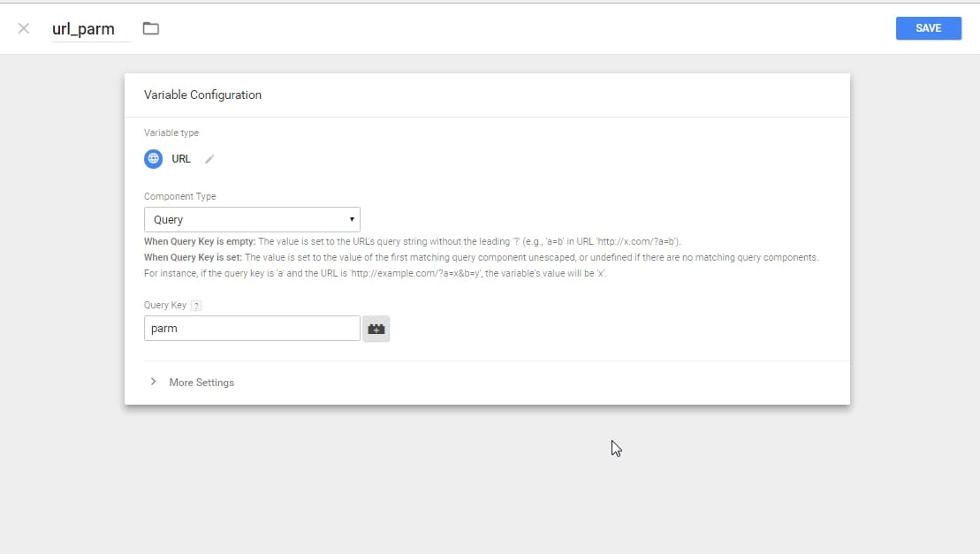Click the X icon to exit the variable editor
This screenshot has height=554, width=980.
(23, 28)
